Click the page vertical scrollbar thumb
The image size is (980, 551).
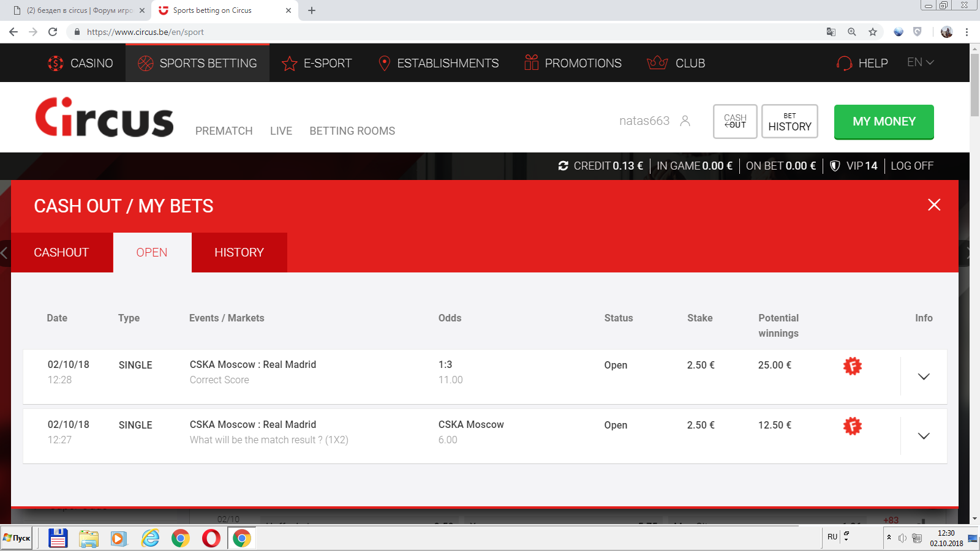[974, 84]
